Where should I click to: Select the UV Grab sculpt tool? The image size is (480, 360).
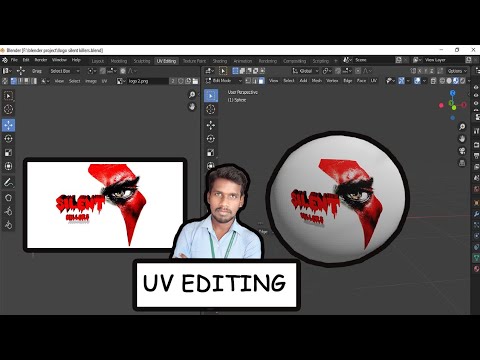coord(9,211)
